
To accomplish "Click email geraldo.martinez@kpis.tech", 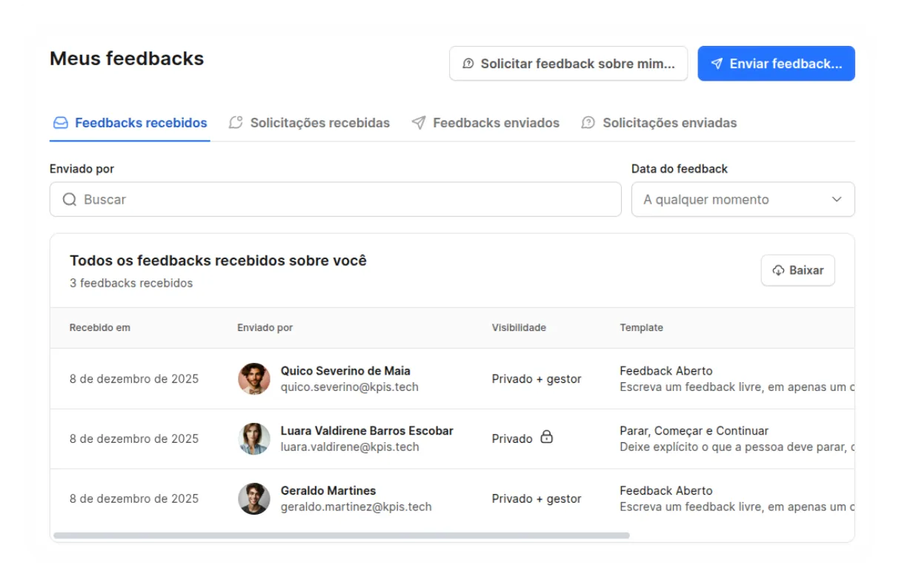I will click(x=356, y=507).
